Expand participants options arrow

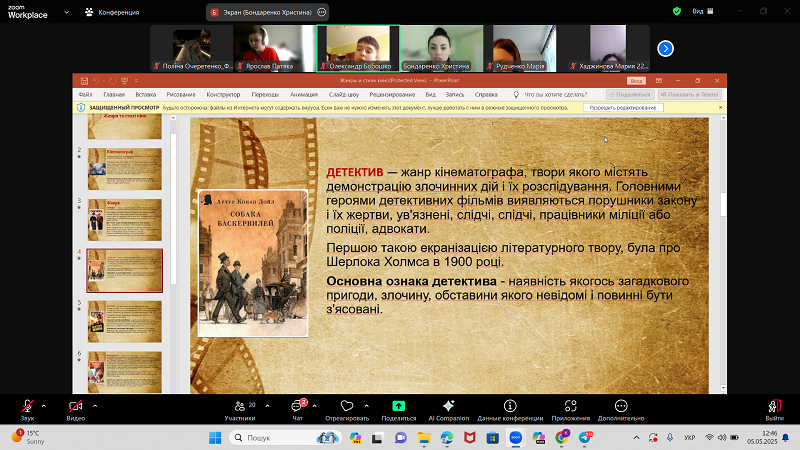click(267, 406)
